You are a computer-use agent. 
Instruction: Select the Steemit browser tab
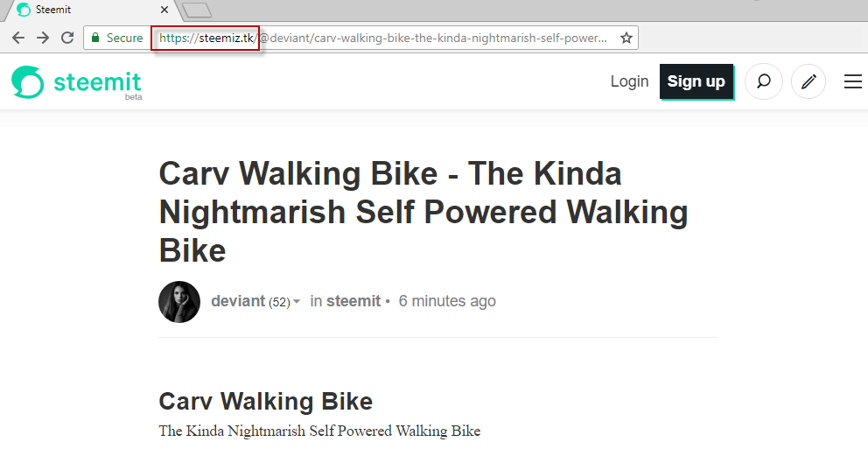click(x=93, y=10)
